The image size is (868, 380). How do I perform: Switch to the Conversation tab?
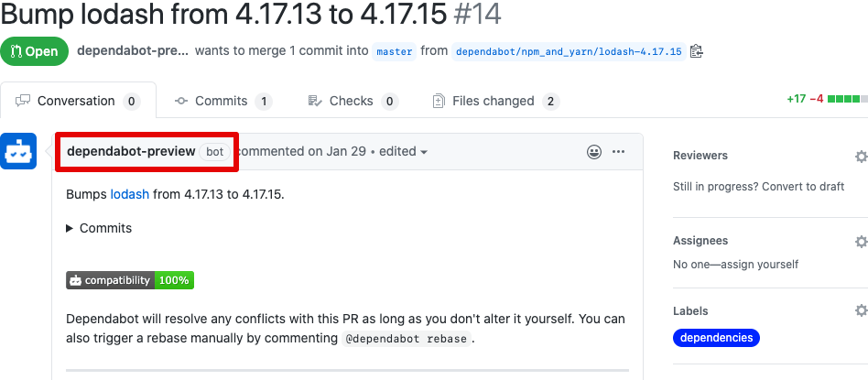[x=77, y=101]
